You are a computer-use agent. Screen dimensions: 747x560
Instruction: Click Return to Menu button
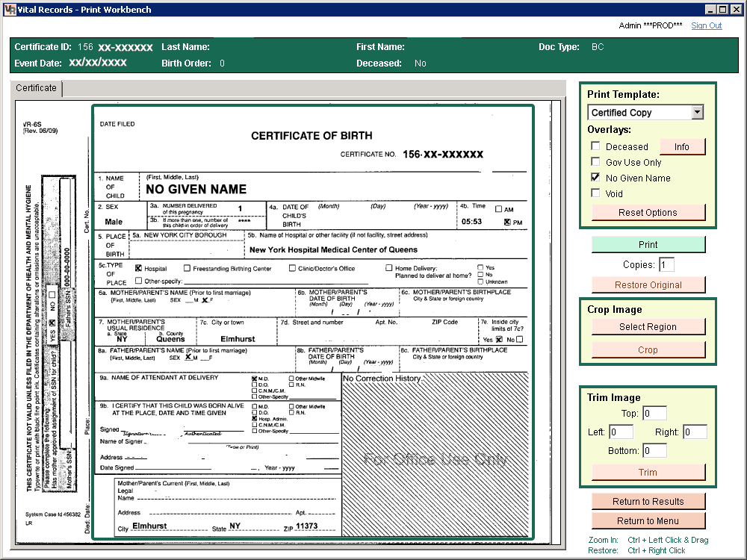(x=648, y=521)
